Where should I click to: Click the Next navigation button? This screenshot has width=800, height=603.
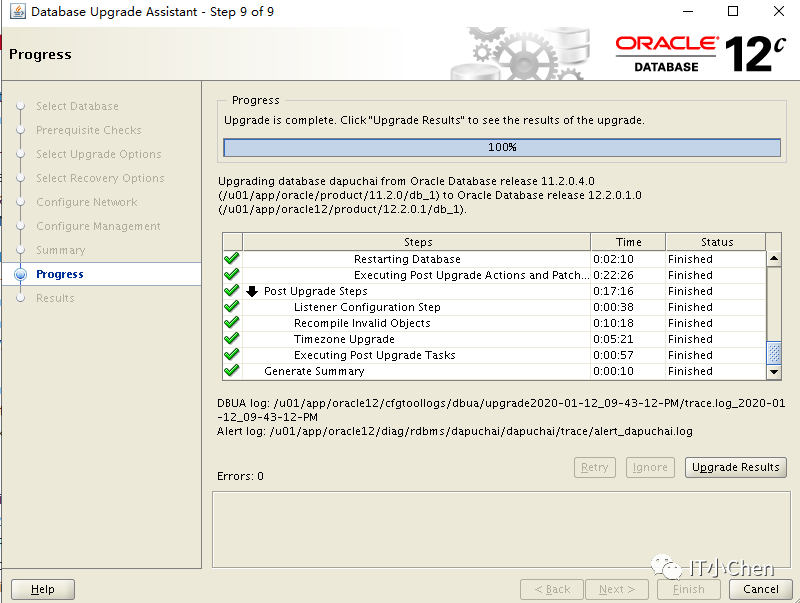(x=617, y=589)
